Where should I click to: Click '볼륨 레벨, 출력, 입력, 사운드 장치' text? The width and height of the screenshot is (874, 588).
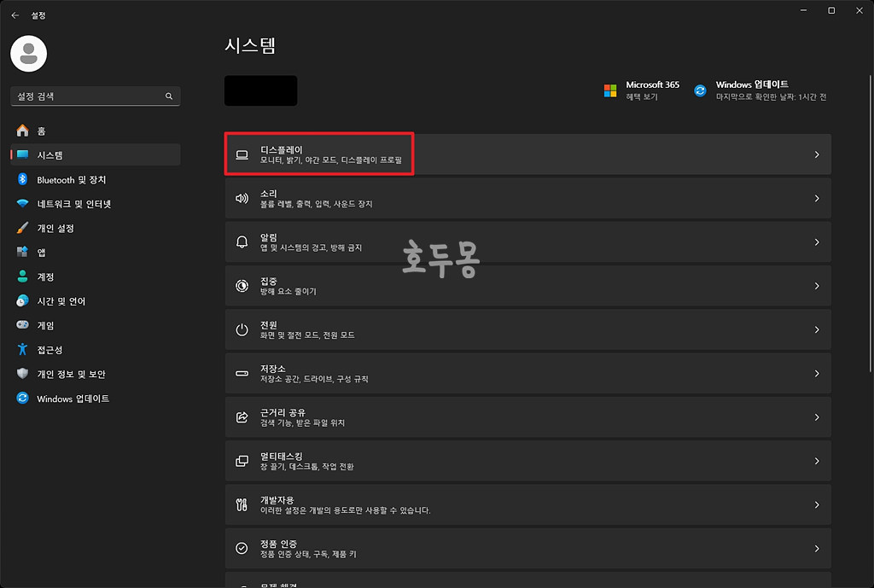(316, 204)
